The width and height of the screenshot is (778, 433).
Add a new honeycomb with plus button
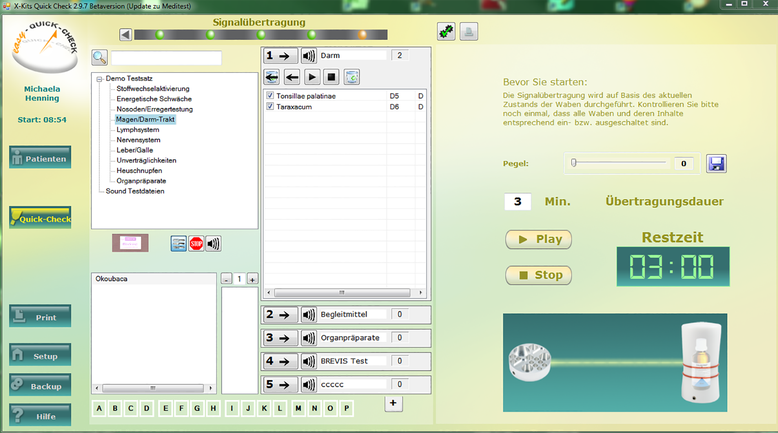pyautogui.click(x=393, y=403)
